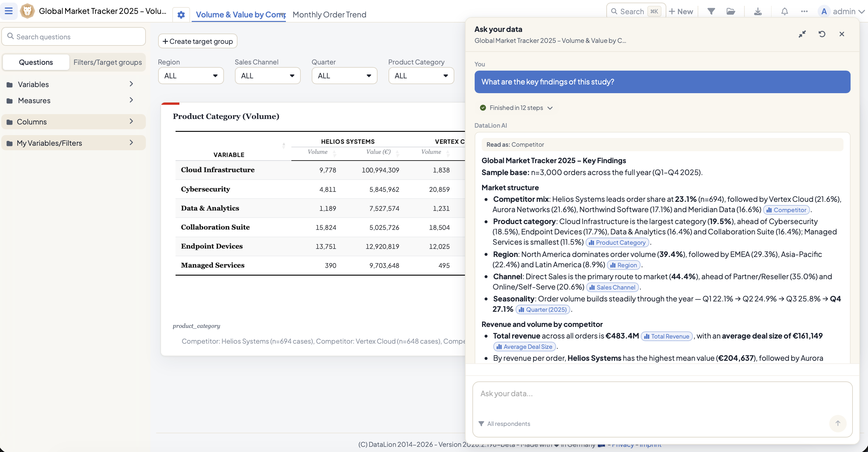
Task: Click the DataLion lion logo
Action: pyautogui.click(x=27, y=11)
